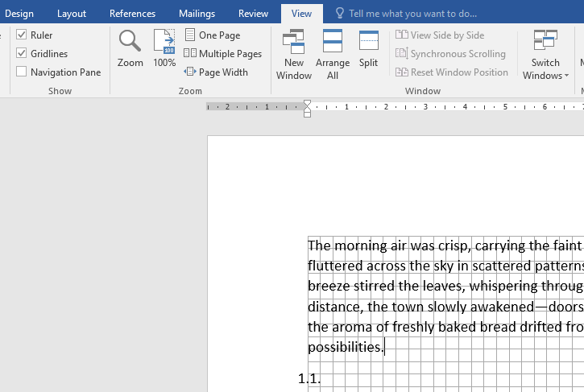Screen dimensions: 584x392
Task: Expand the Switch Windows dropdown
Action: (x=545, y=55)
